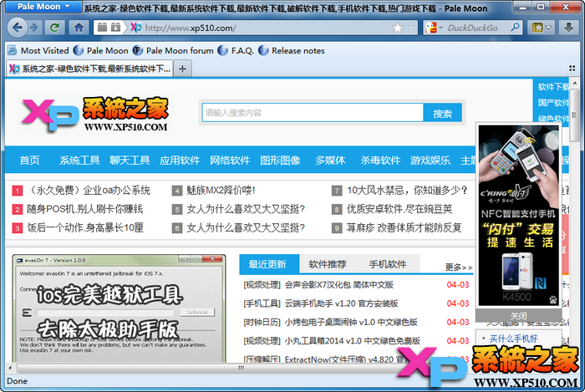Open link 饭后一个动作,身高暴长10厘

tap(85, 227)
